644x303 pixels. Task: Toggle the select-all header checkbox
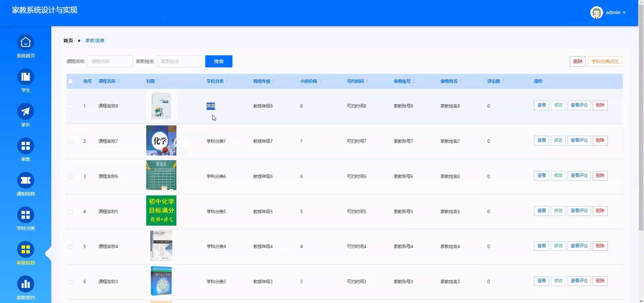(71, 81)
